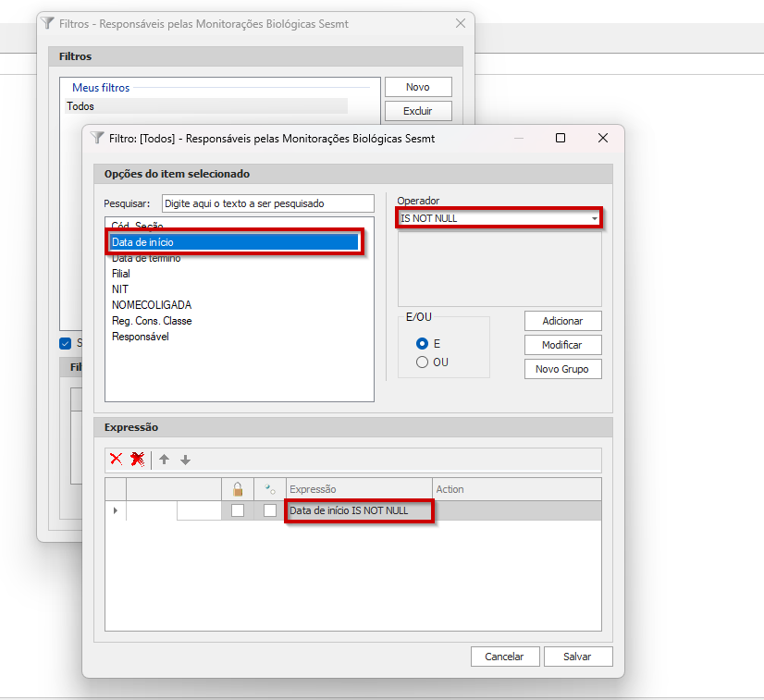The image size is (764, 700).
Task: Select 'Data de término' in field list
Action: [146, 258]
